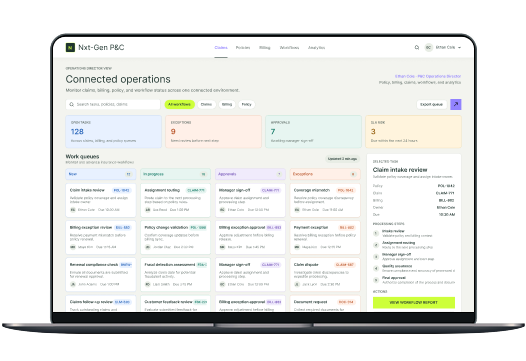
Task: Click the count badge on Approvals column
Action: coord(279,174)
